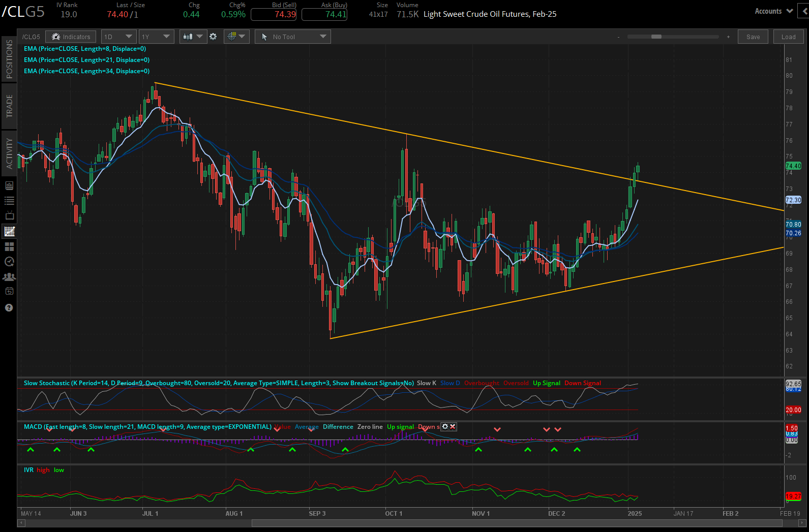Click the Slow Stochastic study label
809x532 pixels.
pyautogui.click(x=219, y=383)
